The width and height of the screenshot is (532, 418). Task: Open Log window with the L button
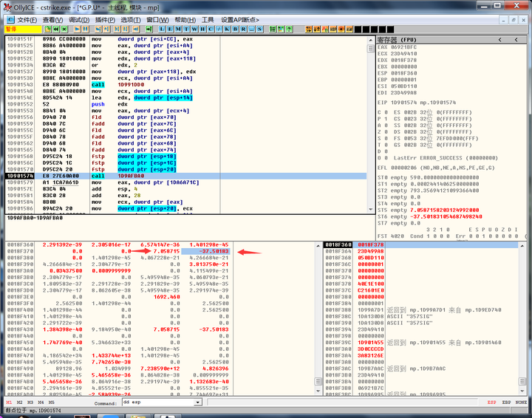click(162, 28)
